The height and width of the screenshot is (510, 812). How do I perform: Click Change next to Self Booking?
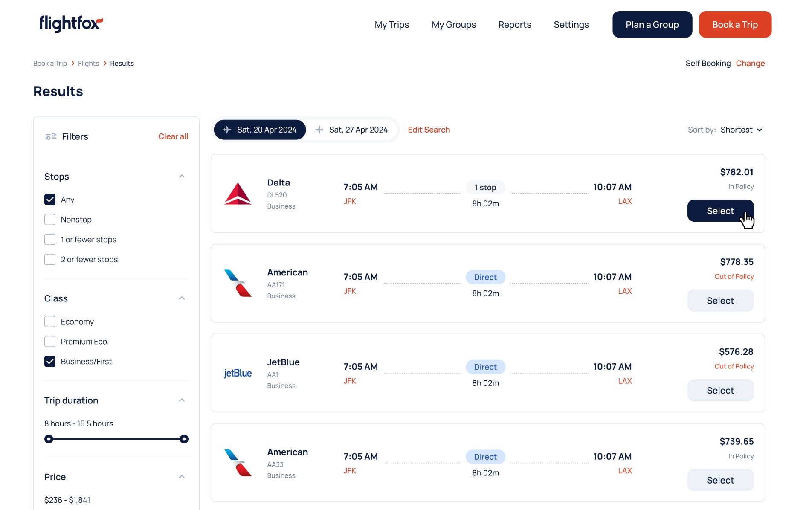(x=750, y=63)
